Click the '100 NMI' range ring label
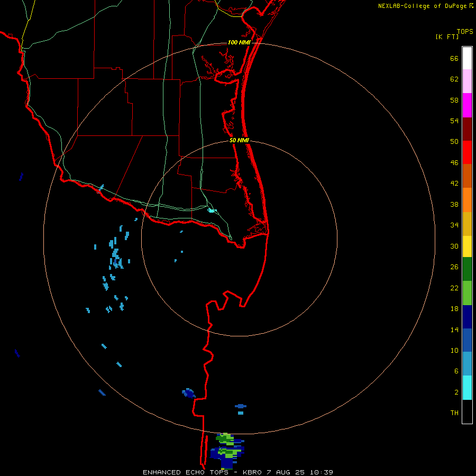 239,42
